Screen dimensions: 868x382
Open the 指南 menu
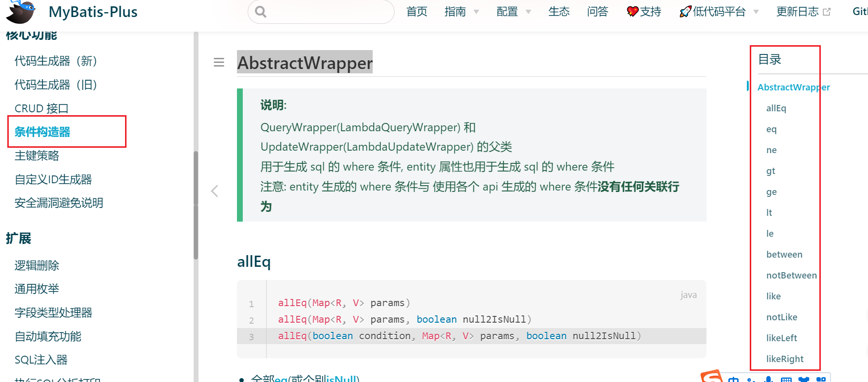pos(455,12)
